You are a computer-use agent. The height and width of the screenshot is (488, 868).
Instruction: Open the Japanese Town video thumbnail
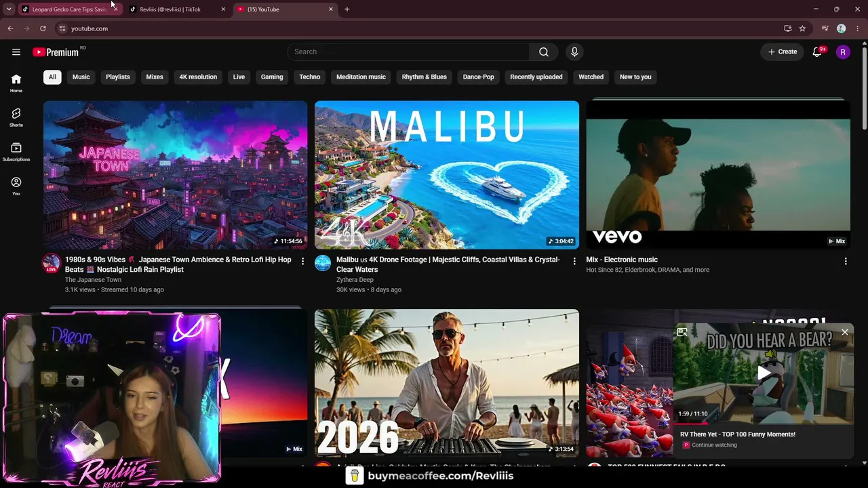[x=176, y=175]
